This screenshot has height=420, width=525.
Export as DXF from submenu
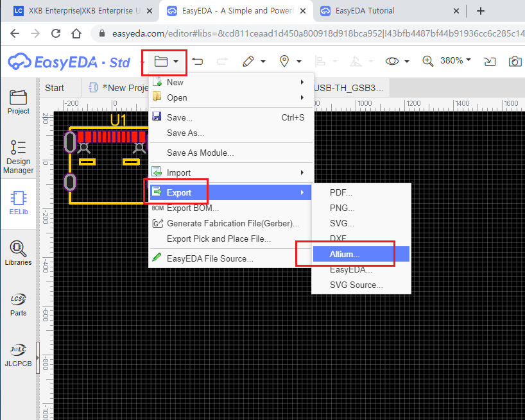[x=361, y=239]
